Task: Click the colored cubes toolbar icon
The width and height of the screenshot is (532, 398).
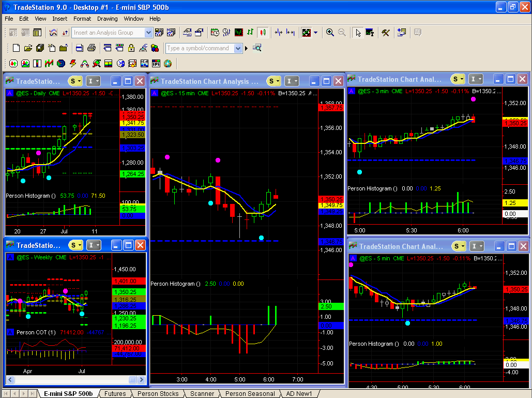Action: click(x=155, y=48)
